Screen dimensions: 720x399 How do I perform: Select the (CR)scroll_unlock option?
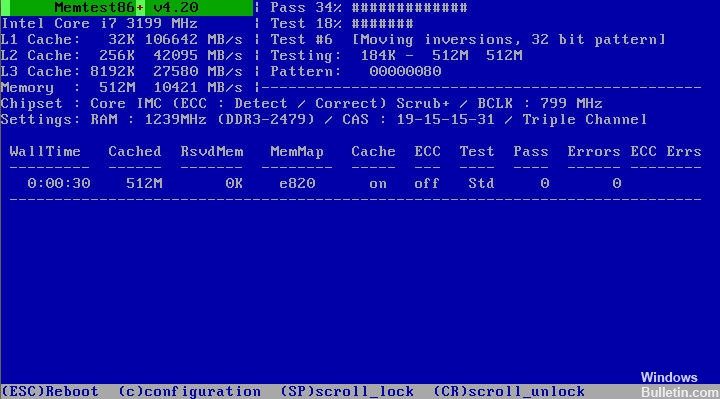click(x=509, y=391)
